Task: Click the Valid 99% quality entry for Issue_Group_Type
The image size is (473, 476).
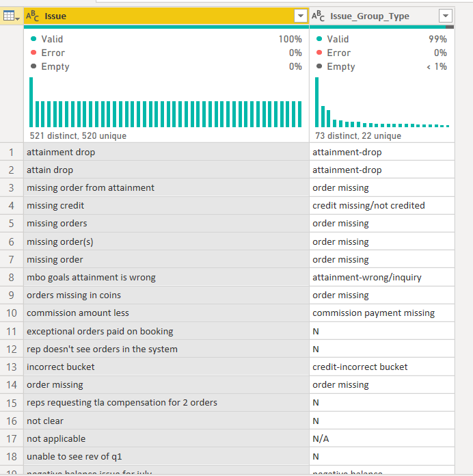Action: point(381,39)
